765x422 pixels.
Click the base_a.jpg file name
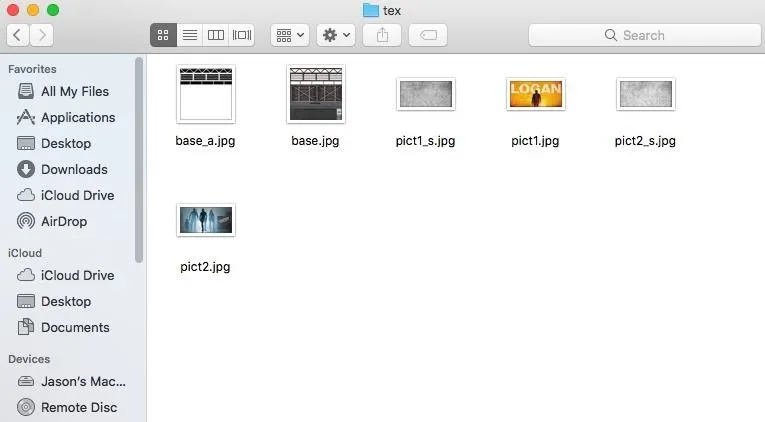[205, 141]
